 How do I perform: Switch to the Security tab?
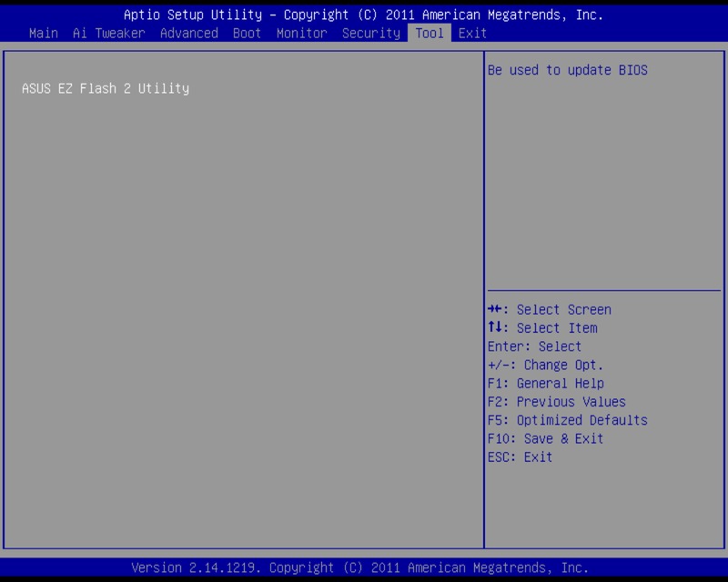click(370, 34)
